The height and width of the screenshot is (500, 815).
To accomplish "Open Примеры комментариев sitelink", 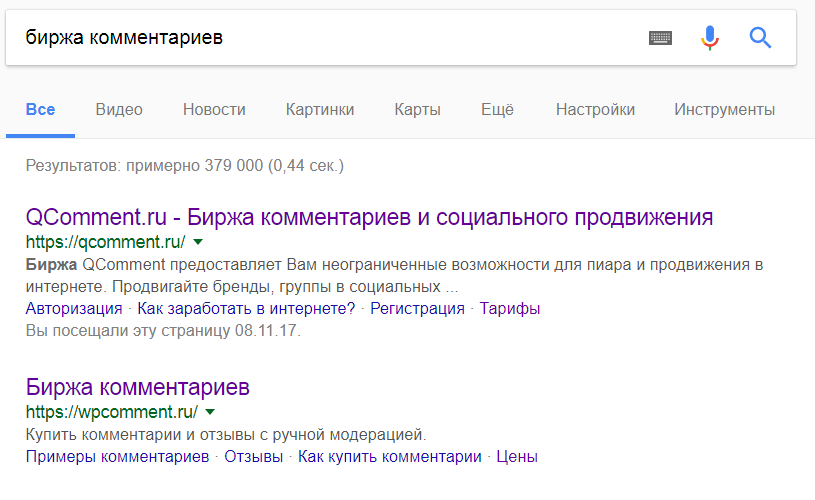I will (x=117, y=457).
